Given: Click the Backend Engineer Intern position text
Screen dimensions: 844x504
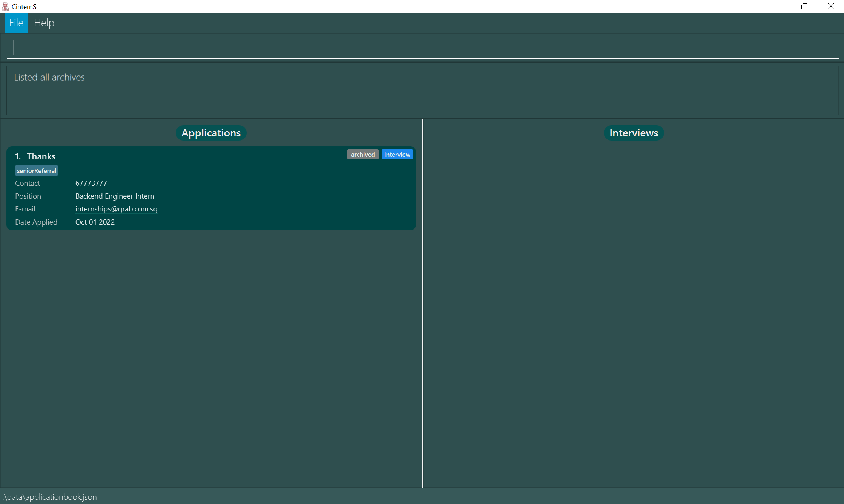Looking at the screenshot, I should 115,196.
